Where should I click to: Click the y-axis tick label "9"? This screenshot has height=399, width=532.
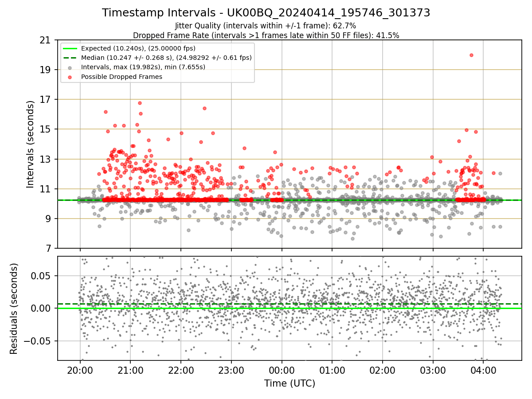48,219
